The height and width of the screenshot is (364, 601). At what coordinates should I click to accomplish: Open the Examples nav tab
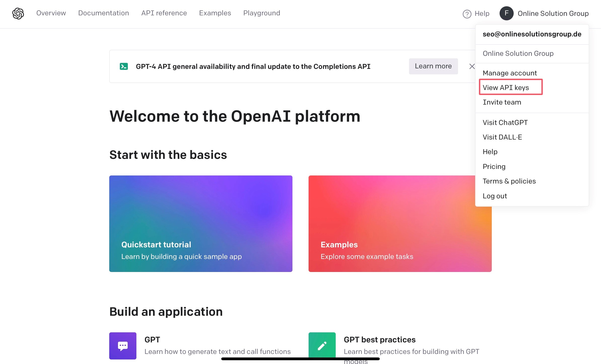(215, 13)
